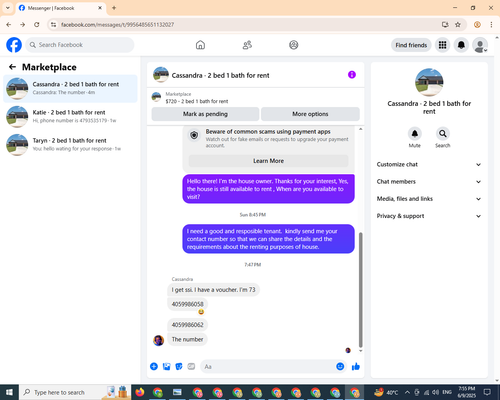Image resolution: width=500 pixels, height=400 pixels.
Task: Expand Media, files and links section
Action: (x=429, y=199)
